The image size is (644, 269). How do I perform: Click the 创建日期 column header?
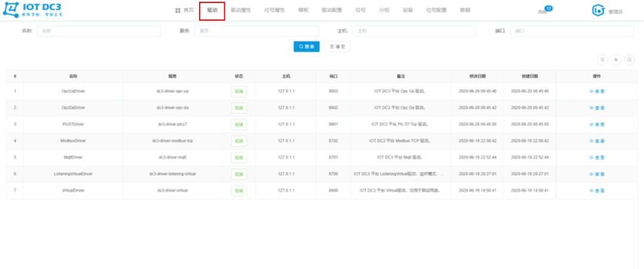[x=530, y=76]
